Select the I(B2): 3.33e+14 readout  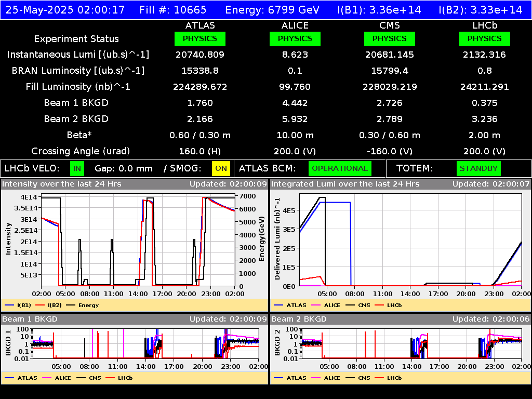click(x=481, y=10)
